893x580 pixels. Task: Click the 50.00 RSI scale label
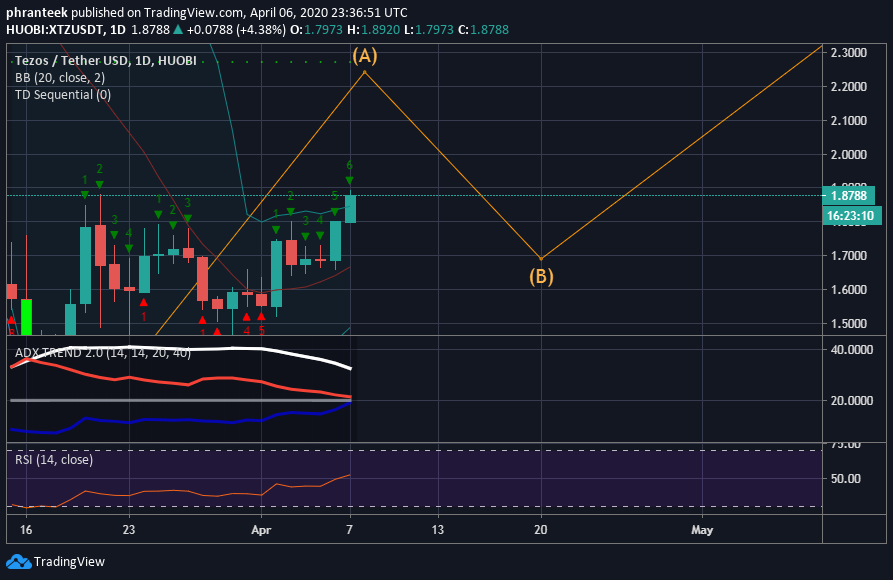point(846,479)
